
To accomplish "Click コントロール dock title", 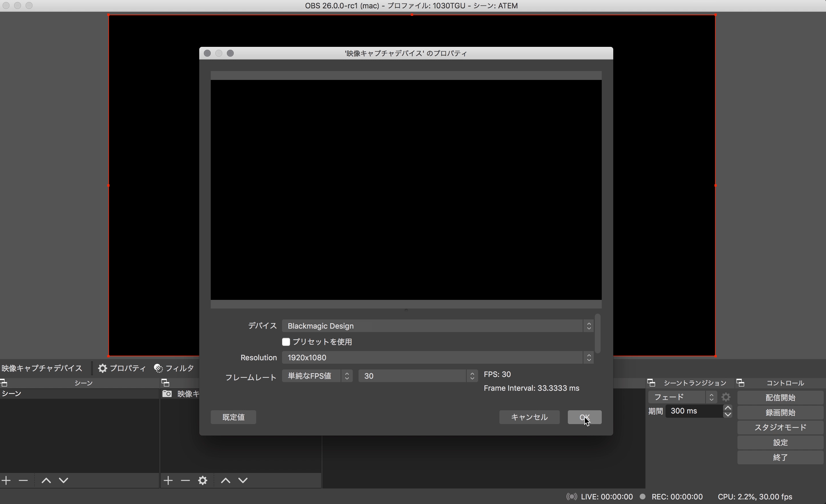I will [785, 383].
